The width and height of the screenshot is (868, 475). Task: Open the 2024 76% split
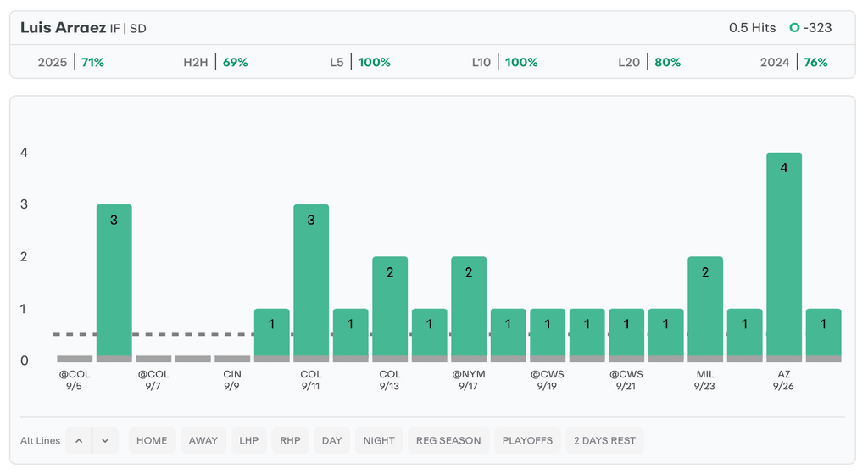(793, 62)
